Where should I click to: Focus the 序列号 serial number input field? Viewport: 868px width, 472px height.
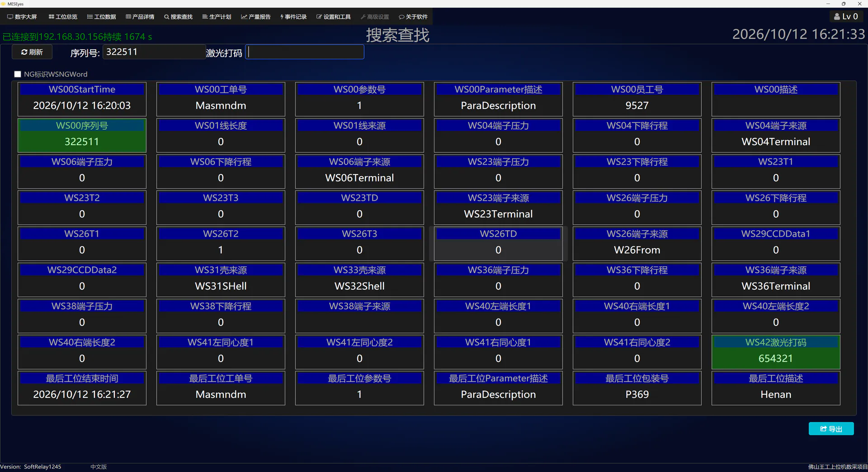point(154,52)
